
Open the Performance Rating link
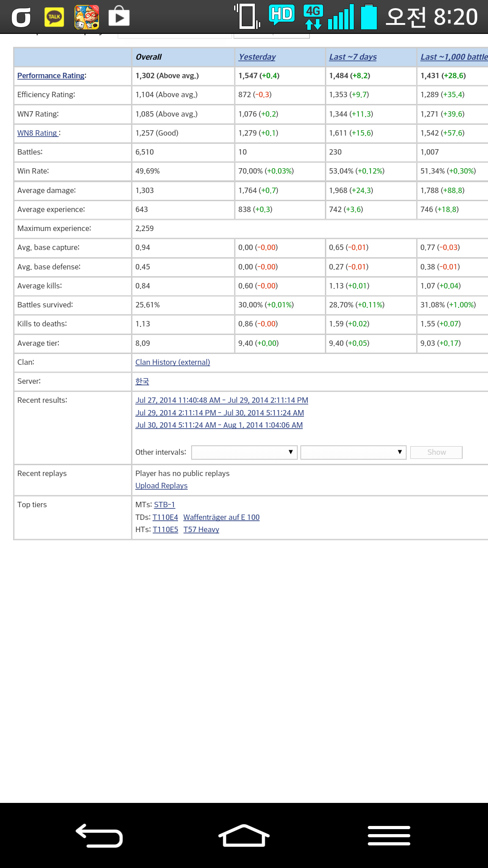click(51, 76)
